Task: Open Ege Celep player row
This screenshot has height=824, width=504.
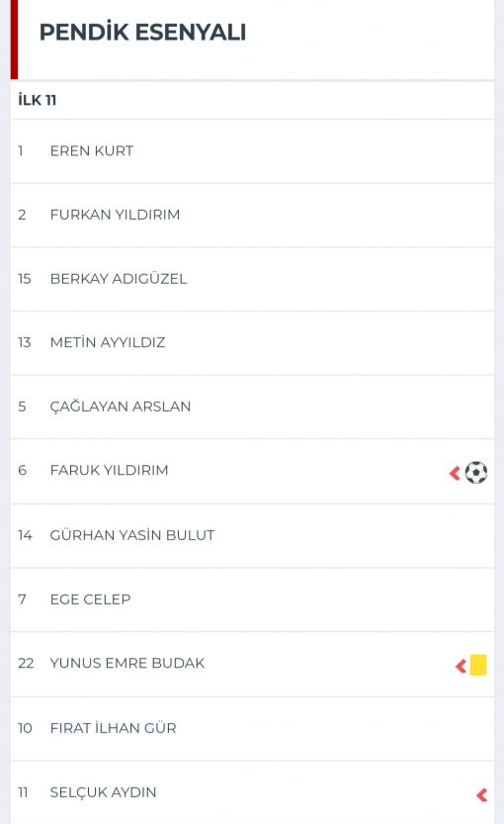Action: (x=252, y=599)
